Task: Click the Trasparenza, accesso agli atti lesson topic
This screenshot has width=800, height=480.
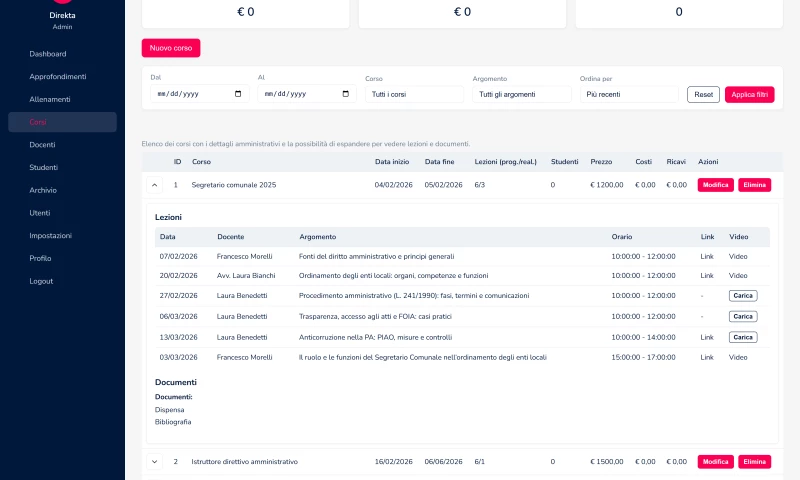Action: [x=376, y=317]
